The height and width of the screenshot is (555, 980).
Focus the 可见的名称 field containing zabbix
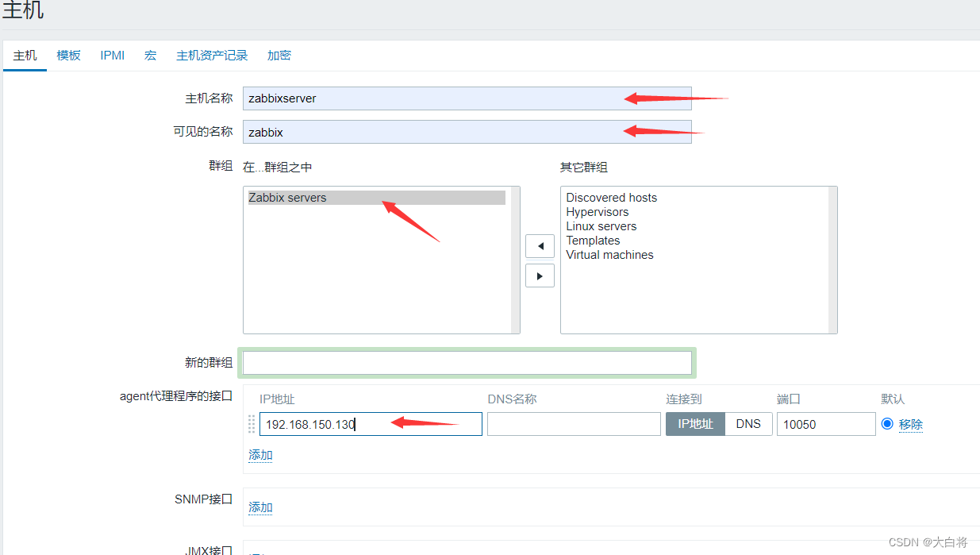(467, 132)
